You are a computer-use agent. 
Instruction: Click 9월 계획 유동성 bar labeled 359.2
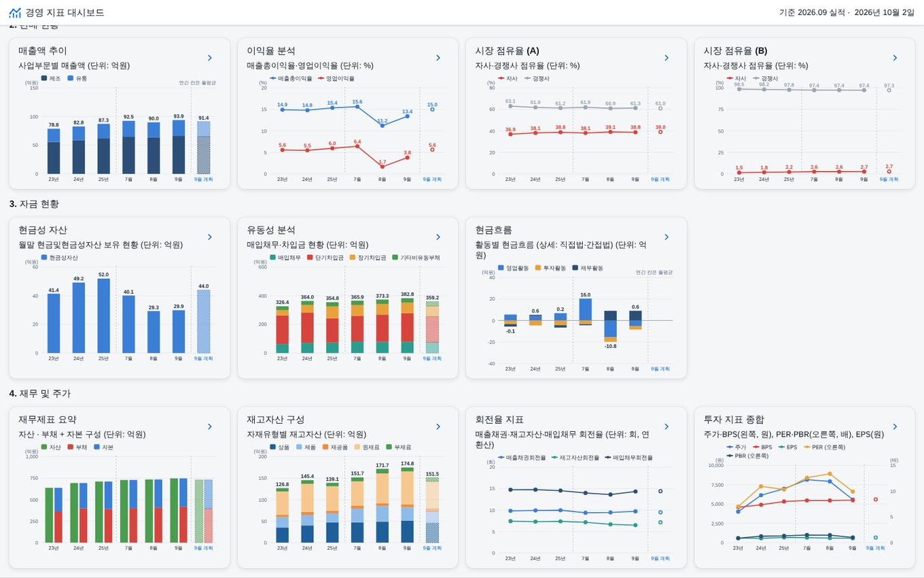pos(432,327)
